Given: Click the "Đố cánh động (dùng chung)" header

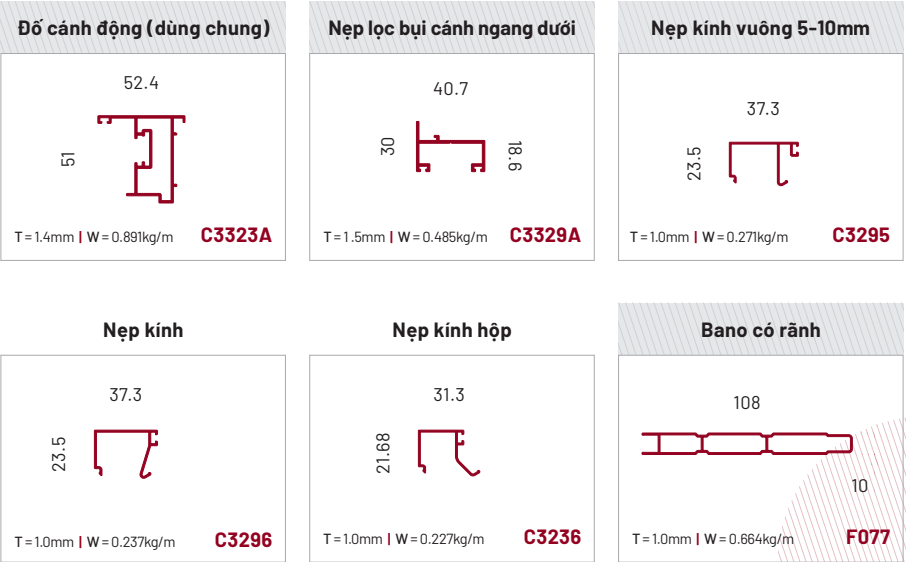Looking at the screenshot, I should pos(144,28).
